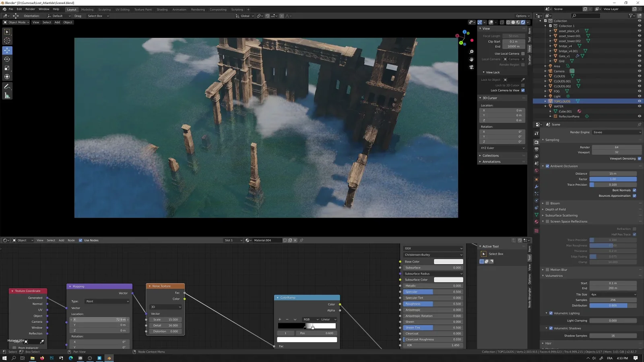Select the Scale tool
Viewport: 644px width, 362px height.
coord(7,68)
